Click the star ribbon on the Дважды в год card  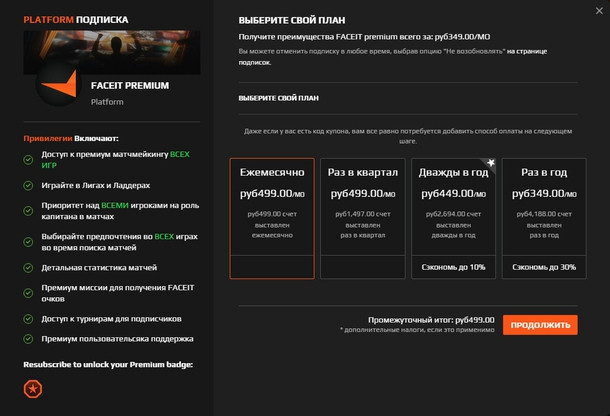coord(490,163)
